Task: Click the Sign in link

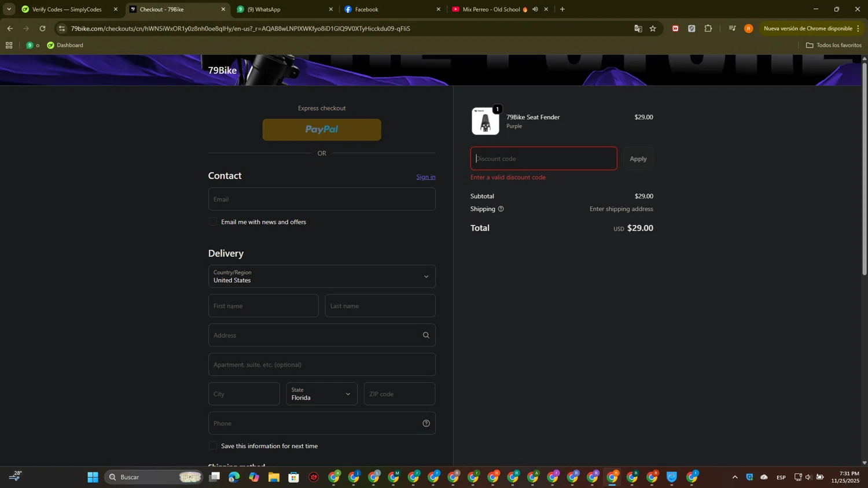Action: 426,177
